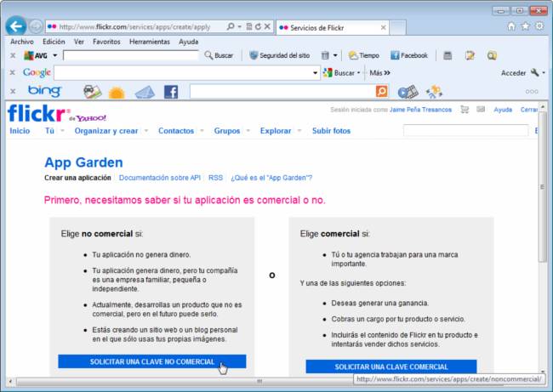Screen dimensions: 553x392
Task: Click the Bing toolbar Facebook icon
Action: pos(171,92)
